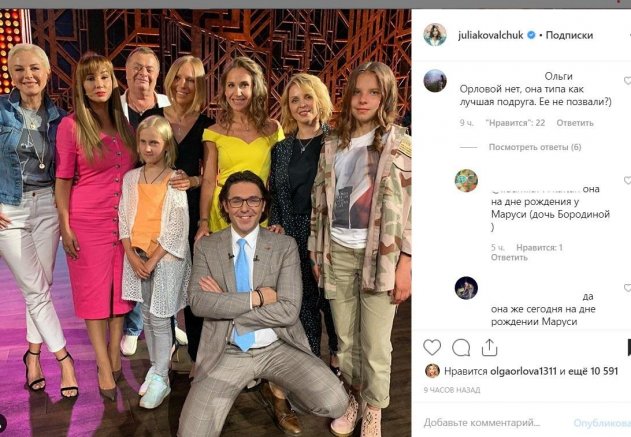
Task: Click the avatar of the first commenter
Action: pos(434,80)
